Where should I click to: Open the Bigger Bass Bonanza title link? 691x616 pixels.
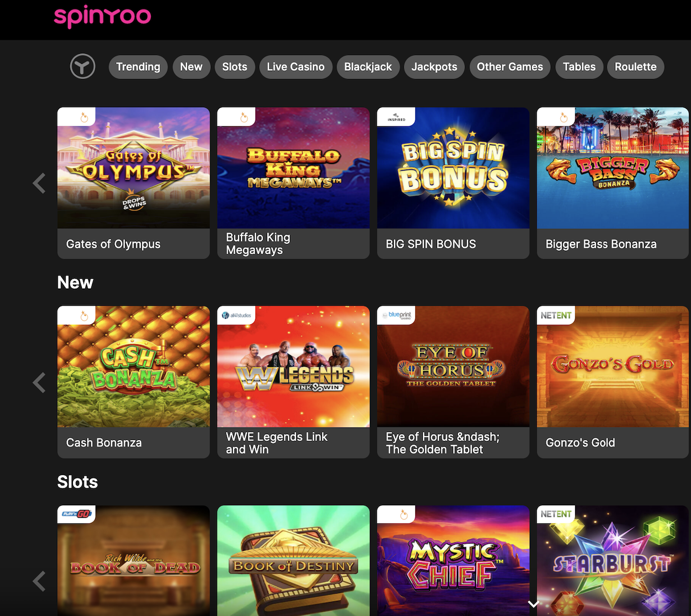601,244
